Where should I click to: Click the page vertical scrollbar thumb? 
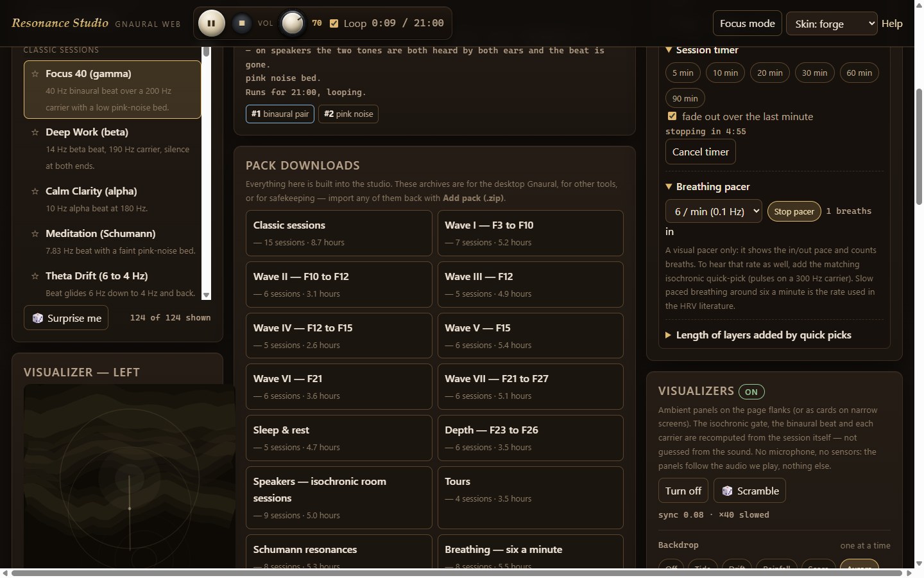point(919,146)
